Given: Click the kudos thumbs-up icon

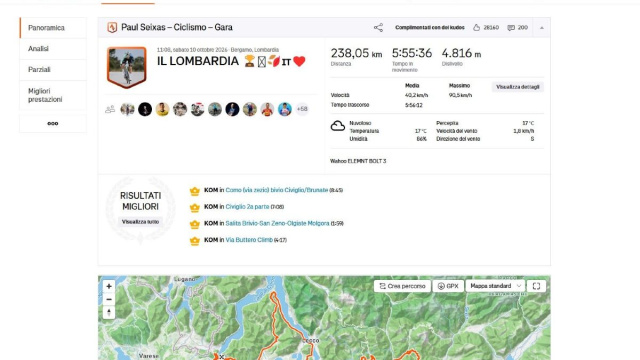Looking at the screenshot, I should [x=476, y=28].
